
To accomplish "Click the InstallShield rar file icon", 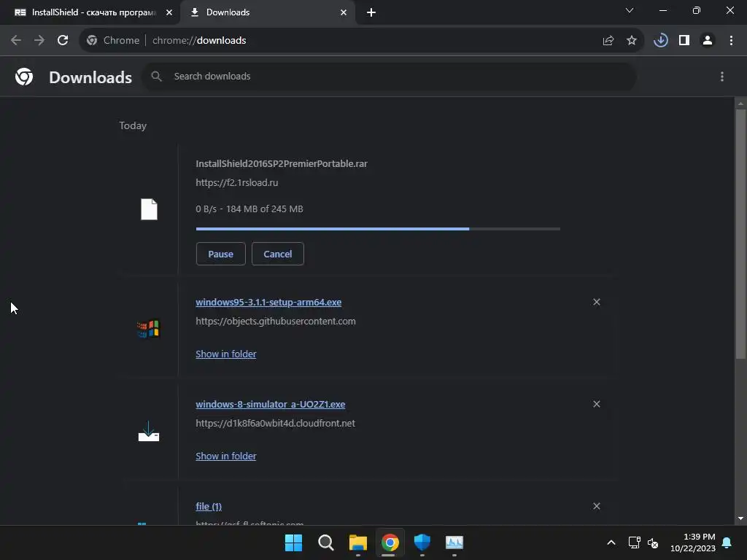I will point(149,209).
